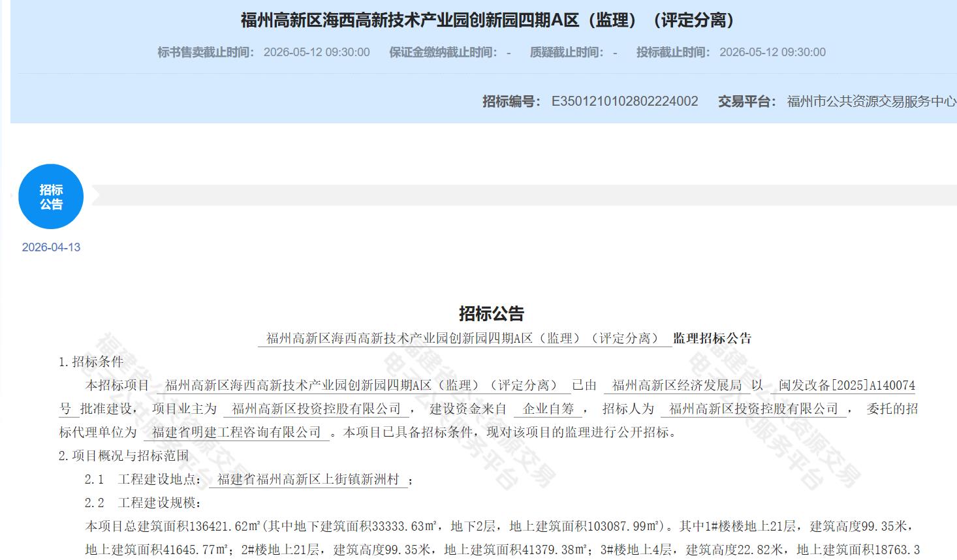The width and height of the screenshot is (957, 560).
Task: Click the date 2026-04-13 under the badge
Action: coord(51,247)
